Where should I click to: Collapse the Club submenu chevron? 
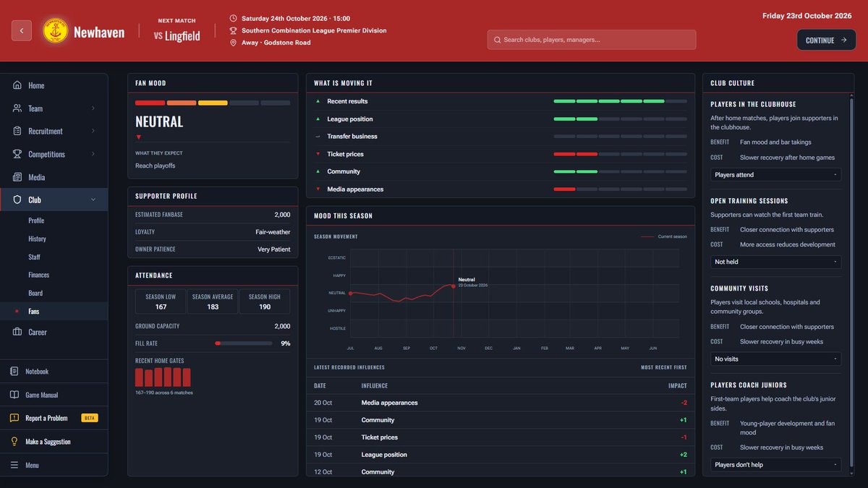[x=93, y=200]
